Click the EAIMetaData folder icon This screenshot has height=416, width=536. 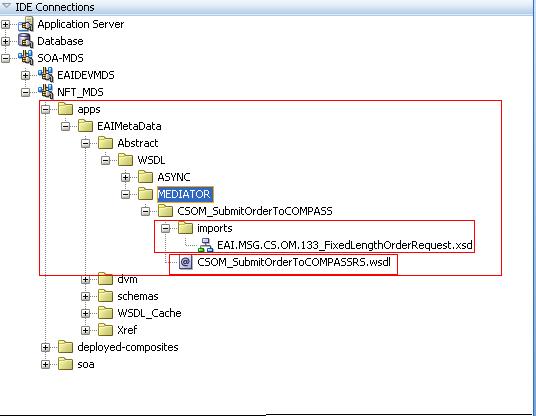coord(85,126)
